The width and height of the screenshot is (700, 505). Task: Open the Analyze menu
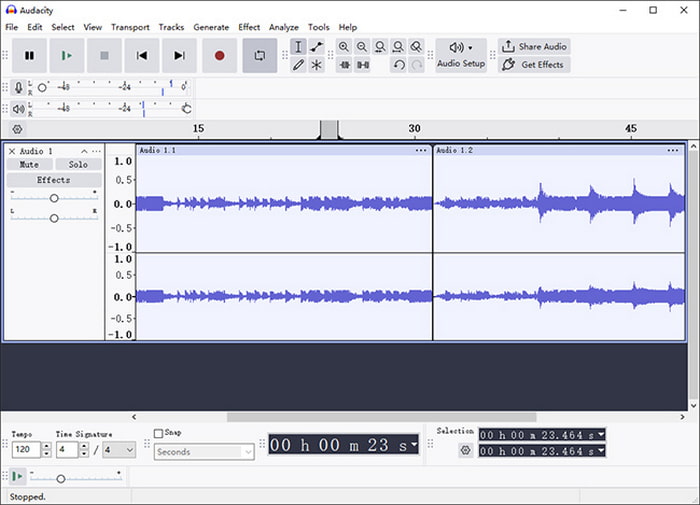[x=283, y=27]
